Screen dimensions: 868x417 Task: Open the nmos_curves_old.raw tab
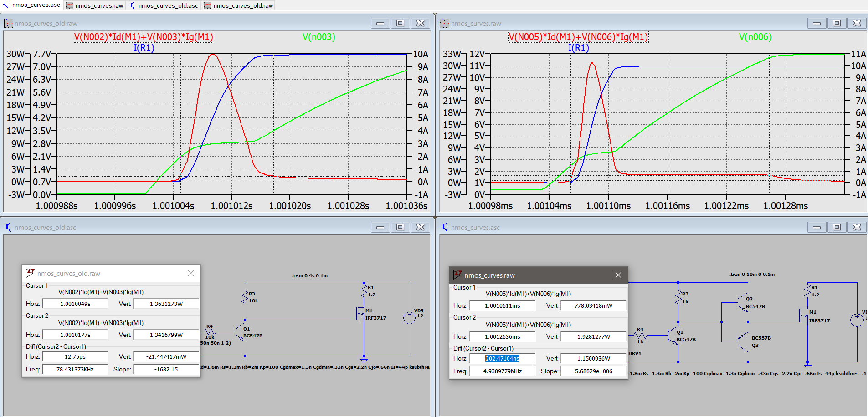239,5
